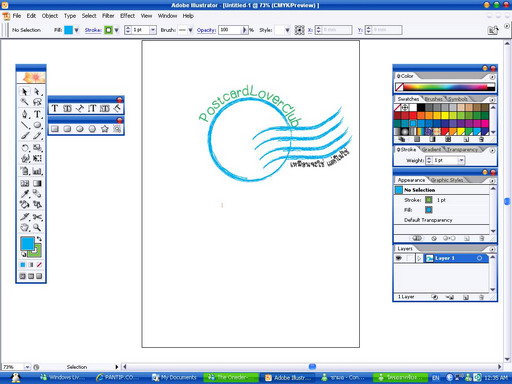Select the Scissors tool
This screenshot has width=512, height=384.
[x=37, y=217]
